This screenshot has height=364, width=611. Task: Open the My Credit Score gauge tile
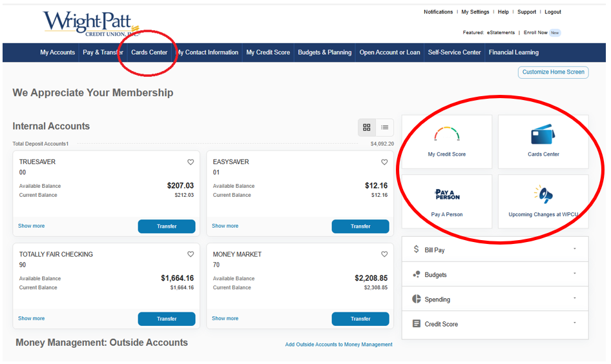coord(446,142)
